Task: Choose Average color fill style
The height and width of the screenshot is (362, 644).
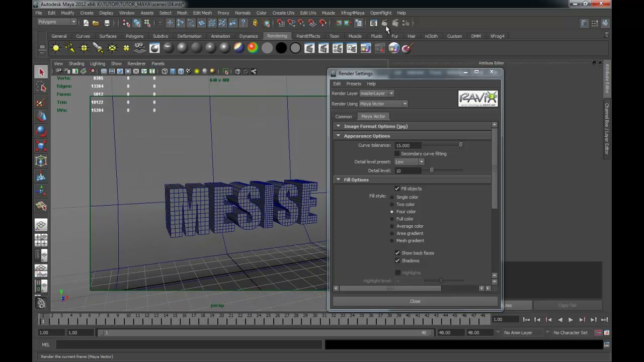Action: coord(392,226)
